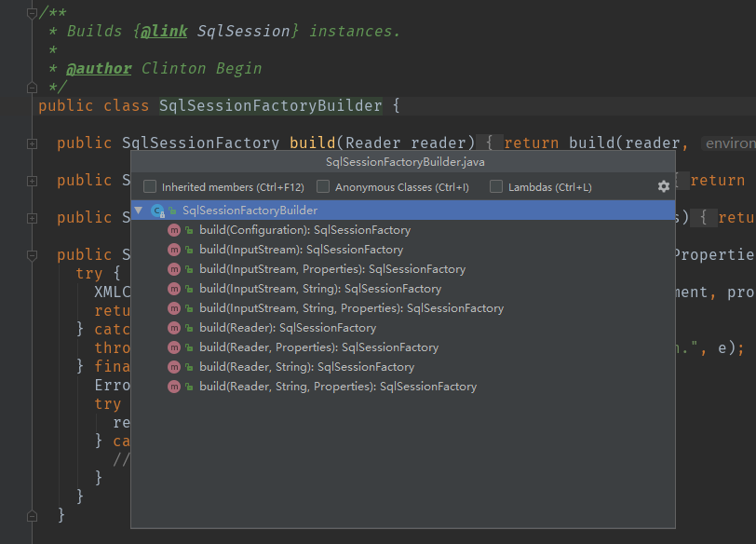
Task: Click public-visibility lock icon of build(Reader): SqlSessionFactory
Action: 190,329
